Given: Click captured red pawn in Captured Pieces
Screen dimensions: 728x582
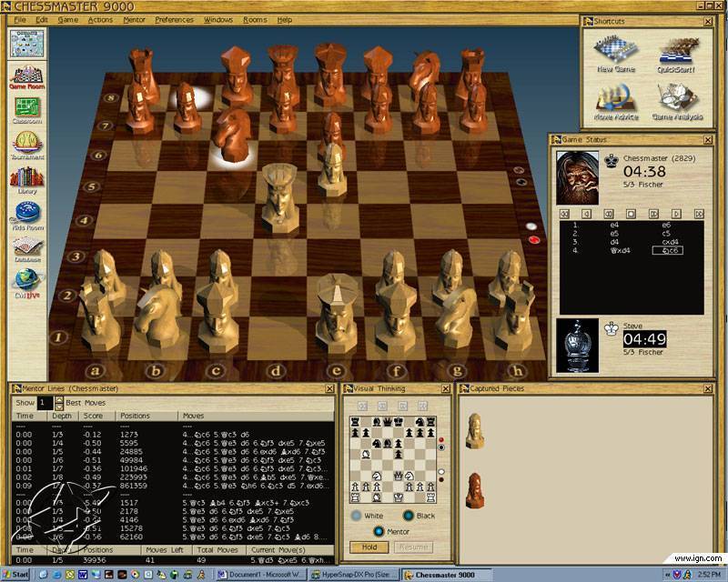Looking at the screenshot, I should point(474,491).
